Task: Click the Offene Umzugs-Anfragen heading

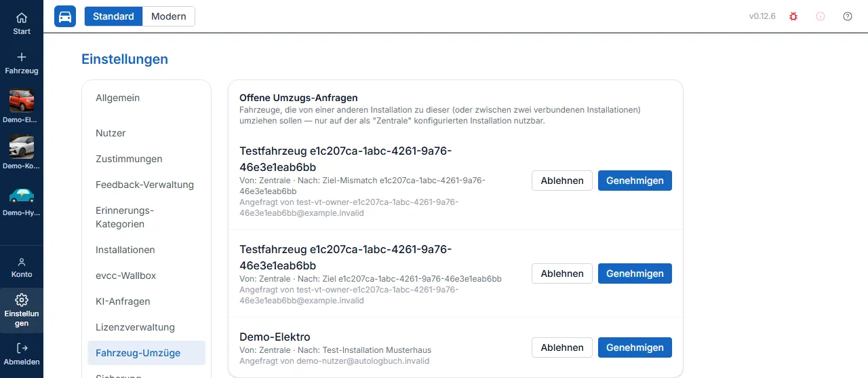Action: point(298,98)
